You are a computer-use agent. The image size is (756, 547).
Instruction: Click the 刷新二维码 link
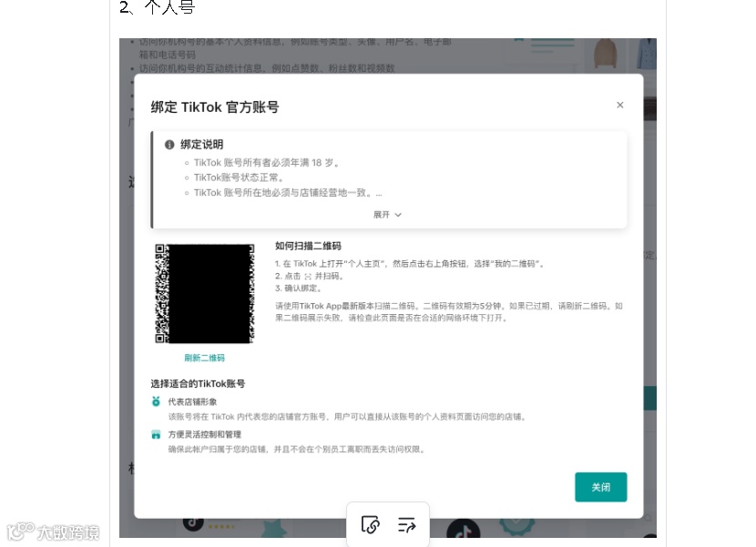click(204, 358)
